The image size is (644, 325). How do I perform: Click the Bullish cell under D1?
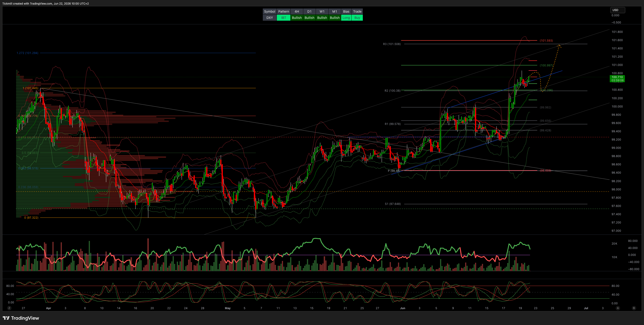[309, 18]
